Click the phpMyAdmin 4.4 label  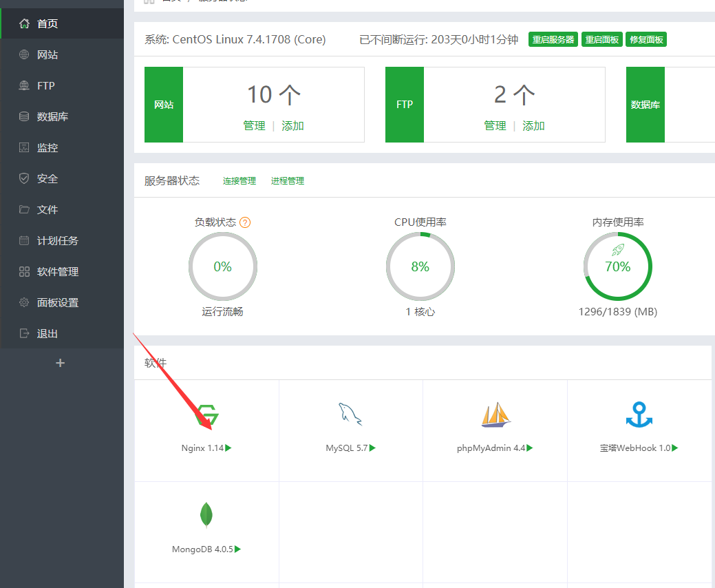click(491, 448)
